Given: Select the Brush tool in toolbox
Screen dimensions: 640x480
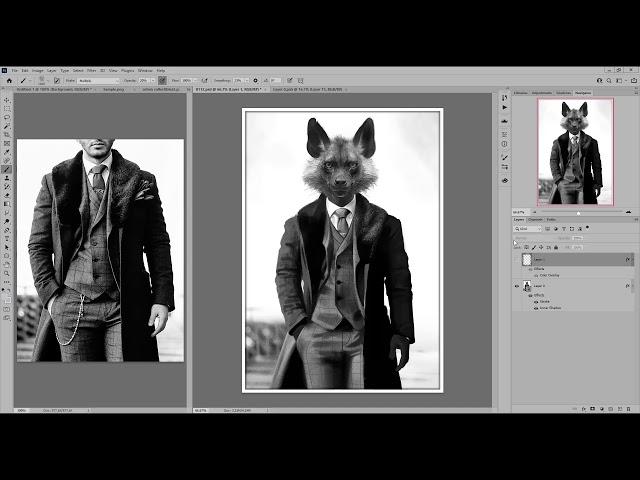Looking at the screenshot, I should click(x=7, y=169).
